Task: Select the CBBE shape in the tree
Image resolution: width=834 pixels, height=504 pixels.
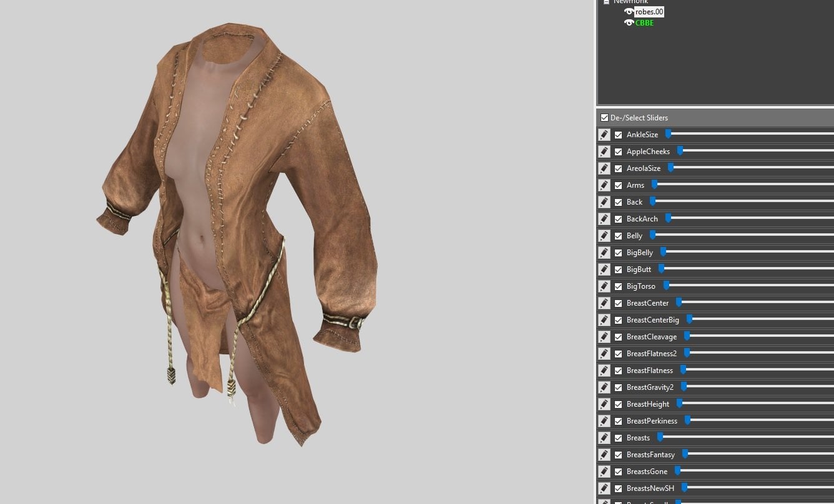Action: click(645, 23)
